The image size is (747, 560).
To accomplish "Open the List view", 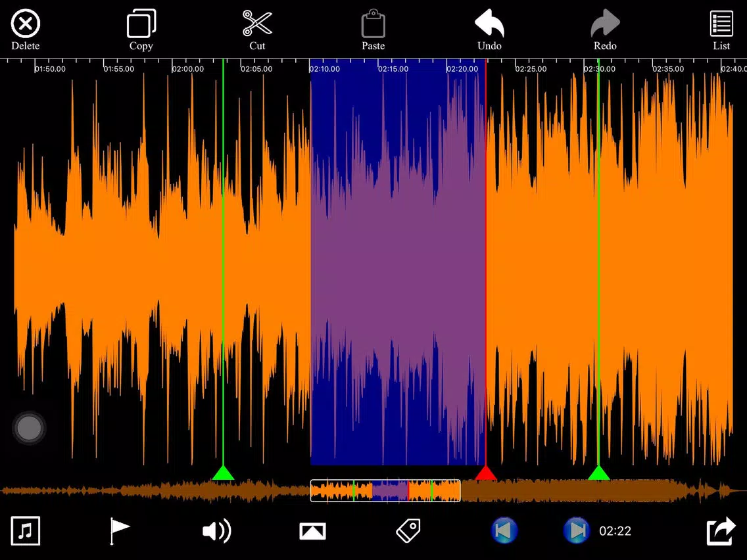I will (721, 24).
